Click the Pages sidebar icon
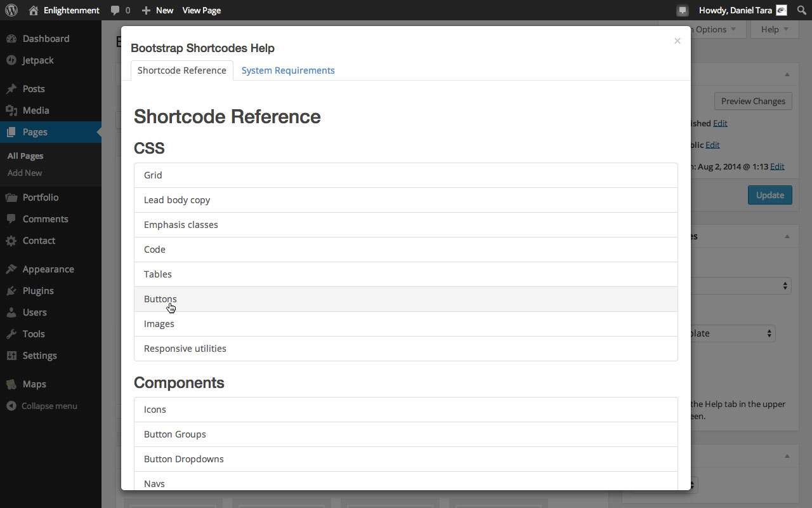Screen dimensions: 812x508 pos(11,132)
